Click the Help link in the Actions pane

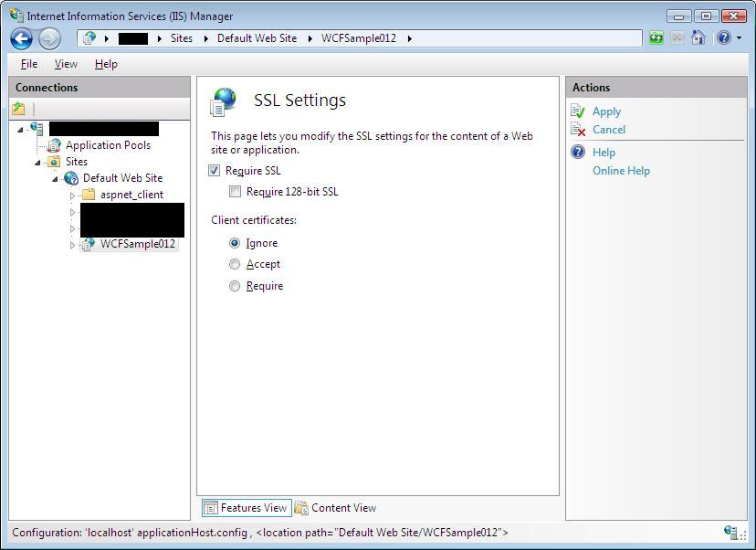pyautogui.click(x=604, y=152)
